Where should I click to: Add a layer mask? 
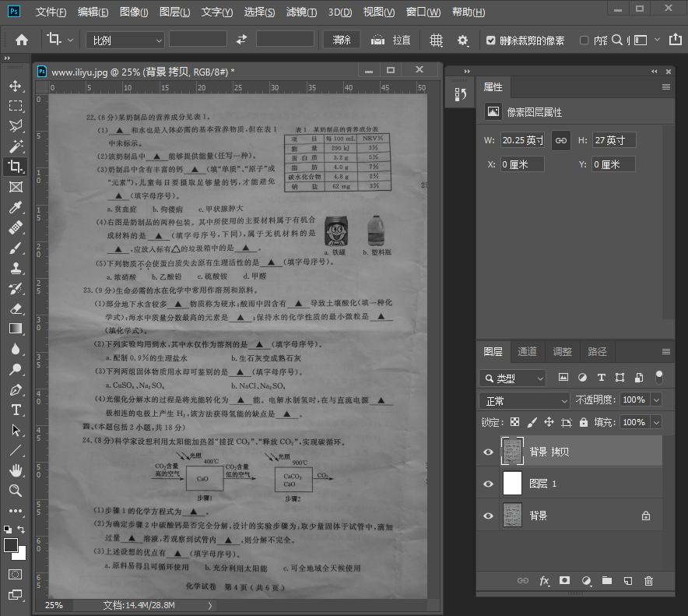564,580
